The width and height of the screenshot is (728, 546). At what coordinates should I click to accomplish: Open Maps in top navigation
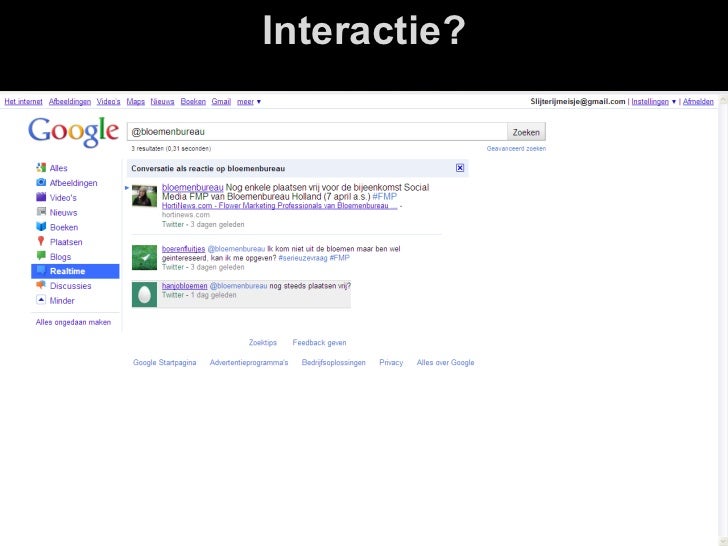pyautogui.click(x=136, y=102)
